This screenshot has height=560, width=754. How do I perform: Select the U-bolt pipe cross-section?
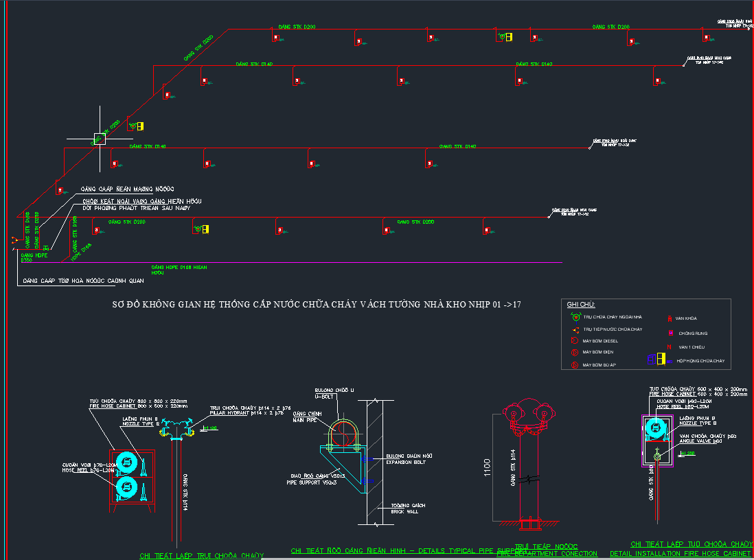coord(343,433)
